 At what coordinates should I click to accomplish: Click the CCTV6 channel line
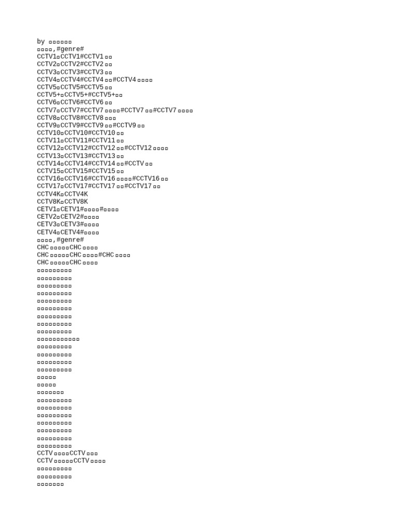74,102
